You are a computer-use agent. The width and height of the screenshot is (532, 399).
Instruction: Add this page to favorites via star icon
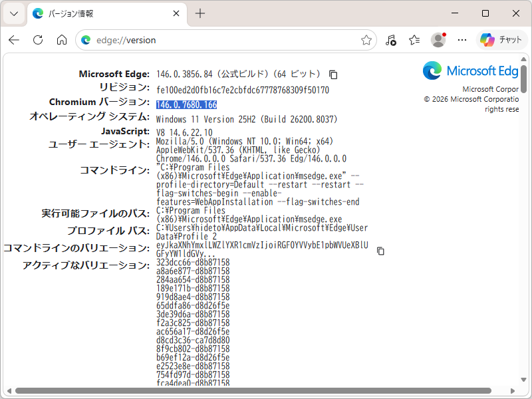366,40
